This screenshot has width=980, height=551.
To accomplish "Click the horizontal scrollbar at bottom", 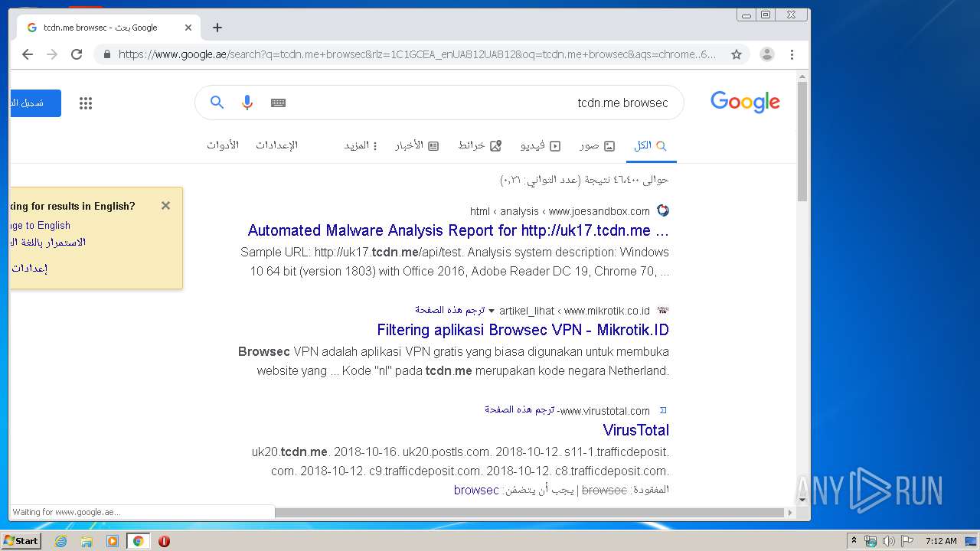I will coord(528,512).
